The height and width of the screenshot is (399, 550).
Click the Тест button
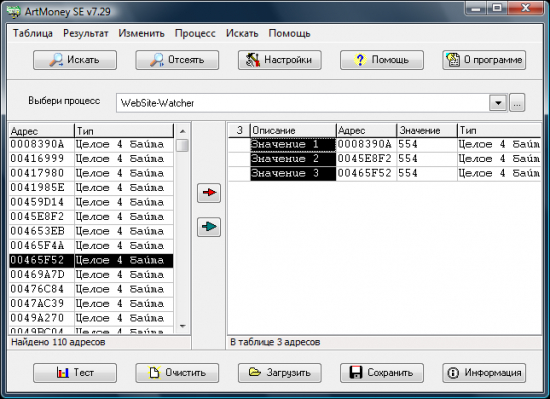point(75,373)
